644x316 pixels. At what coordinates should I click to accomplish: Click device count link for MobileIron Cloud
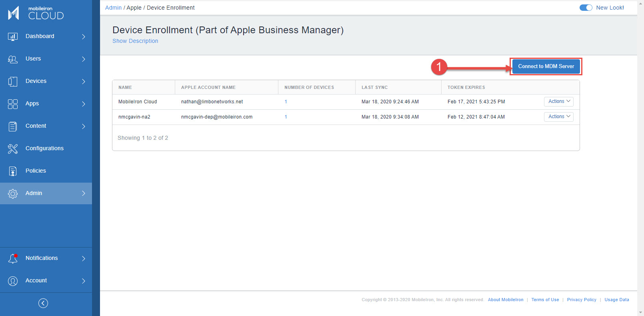pyautogui.click(x=286, y=102)
